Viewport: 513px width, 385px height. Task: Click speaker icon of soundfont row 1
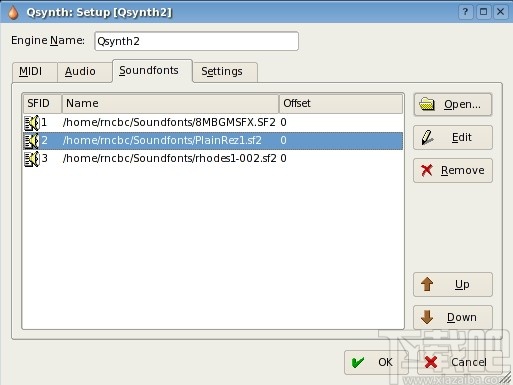32,123
